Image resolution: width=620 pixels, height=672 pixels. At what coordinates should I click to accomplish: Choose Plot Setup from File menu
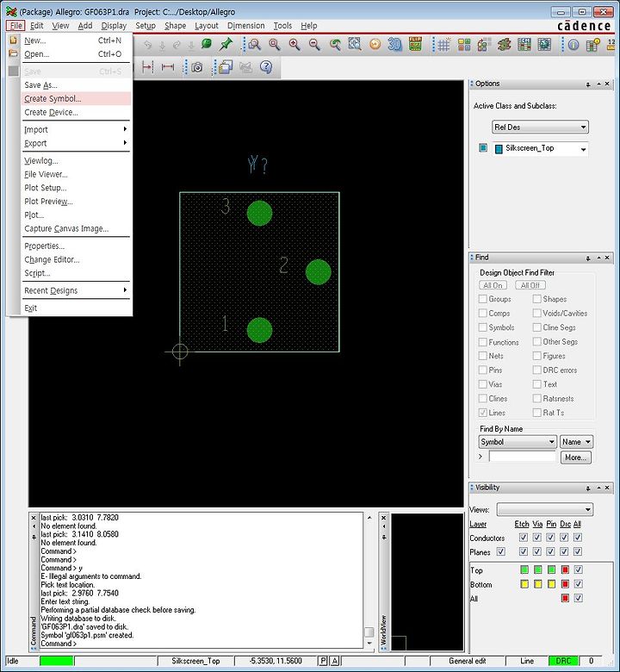(76, 188)
